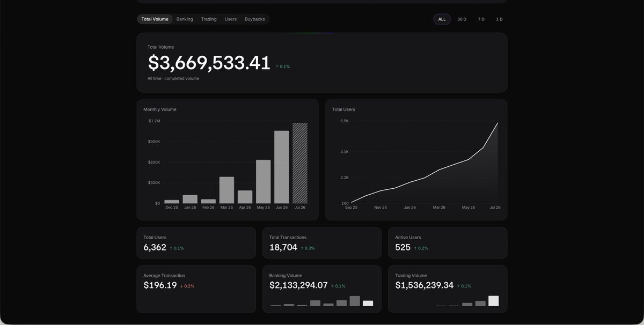Click the Total Users line chart title

pyautogui.click(x=343, y=109)
